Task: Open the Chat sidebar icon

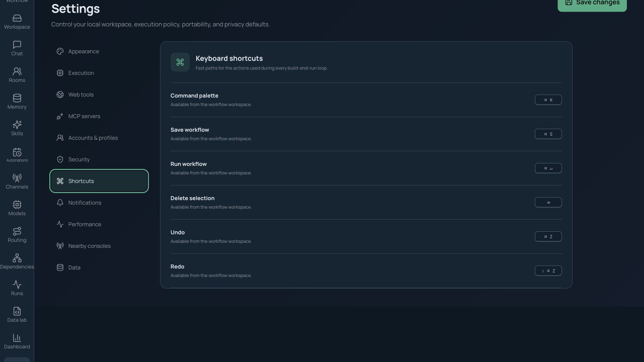Action: click(17, 49)
